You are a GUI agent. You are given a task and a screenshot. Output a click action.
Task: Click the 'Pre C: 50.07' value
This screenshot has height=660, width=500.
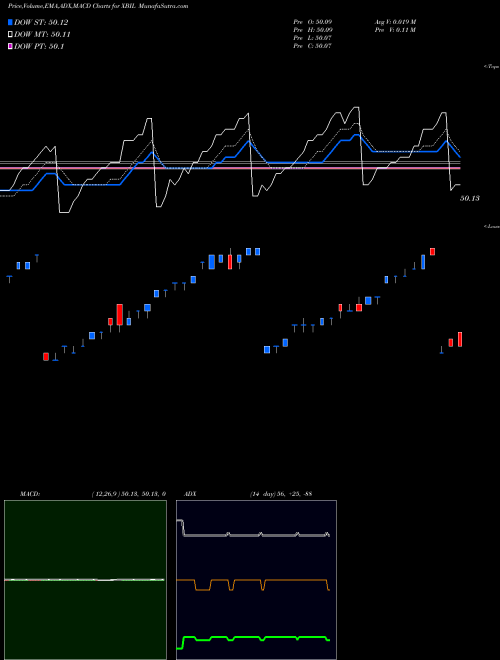click(313, 46)
